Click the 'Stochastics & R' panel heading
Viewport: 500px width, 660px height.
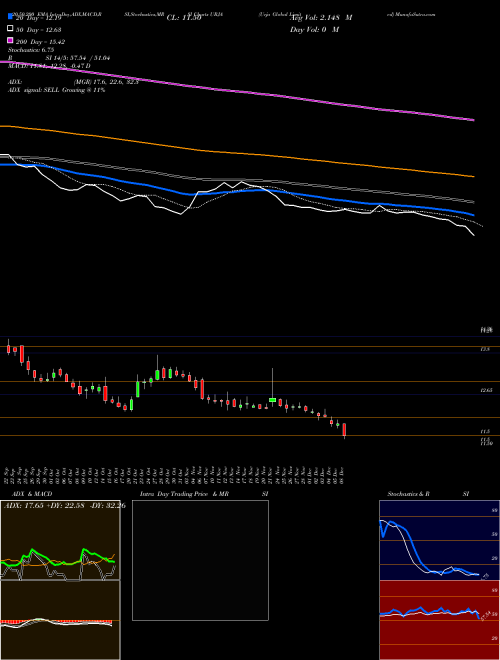(x=408, y=494)
